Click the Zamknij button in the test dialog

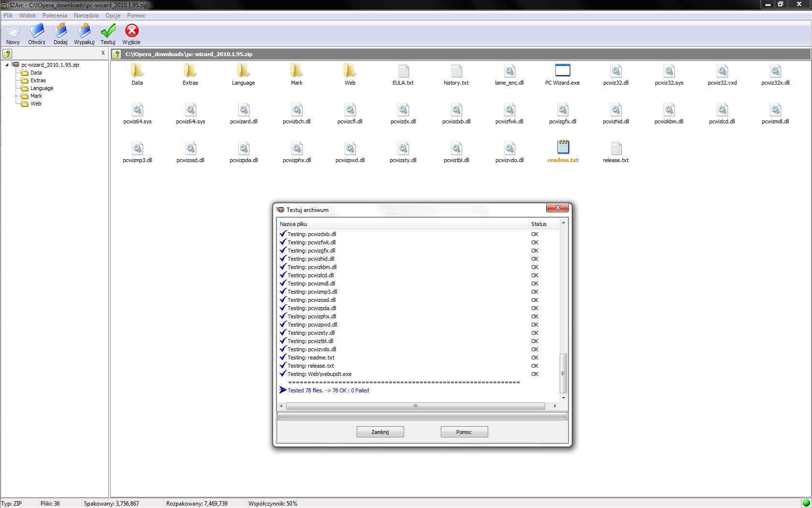pyautogui.click(x=380, y=432)
